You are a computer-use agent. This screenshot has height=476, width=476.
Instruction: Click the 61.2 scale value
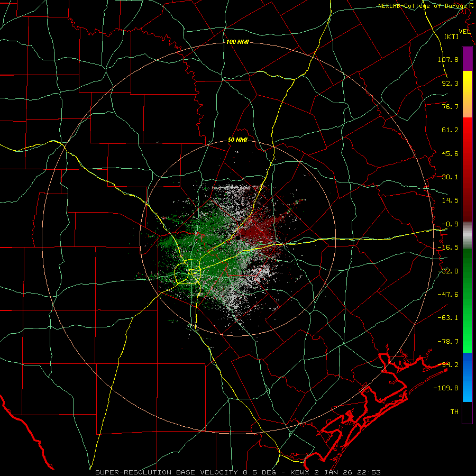click(x=450, y=130)
